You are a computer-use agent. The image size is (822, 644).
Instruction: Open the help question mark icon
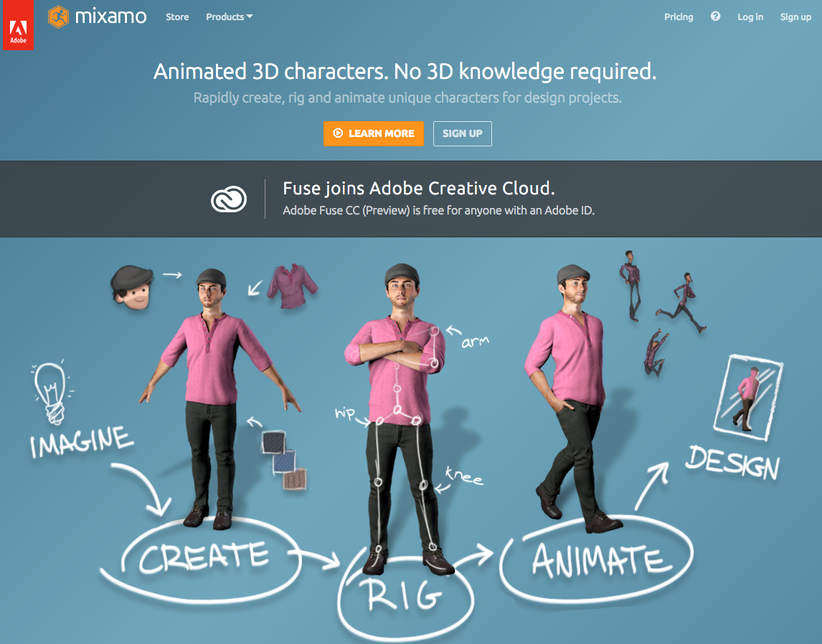(x=715, y=16)
